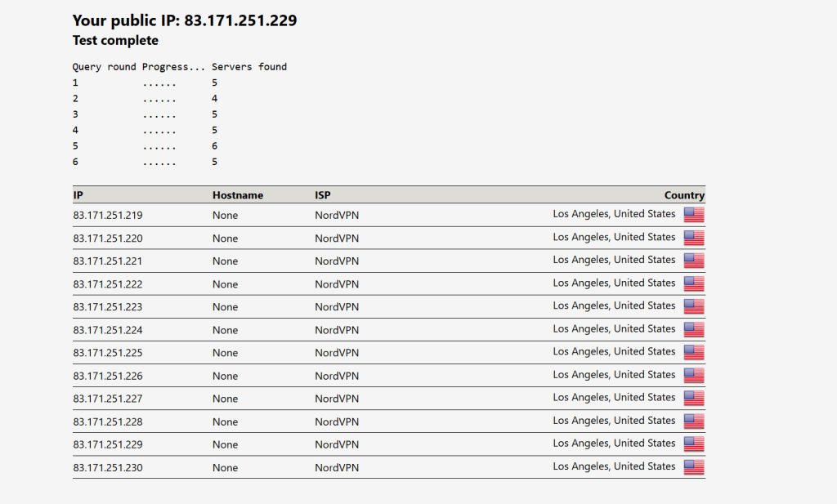Click the US flag for 83.171.251.230
Image resolution: width=837 pixels, height=504 pixels.
693,466
